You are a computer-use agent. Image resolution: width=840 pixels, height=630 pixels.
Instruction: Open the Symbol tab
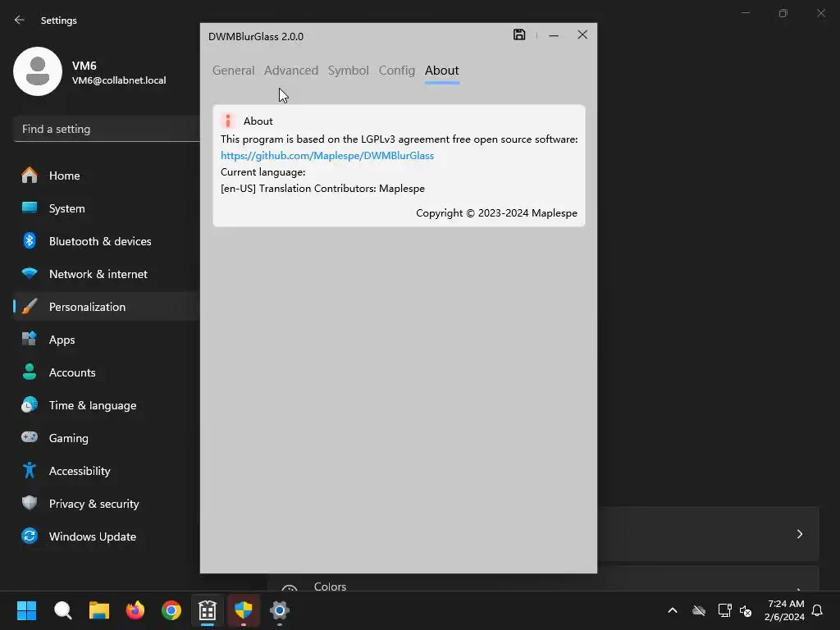tap(348, 71)
